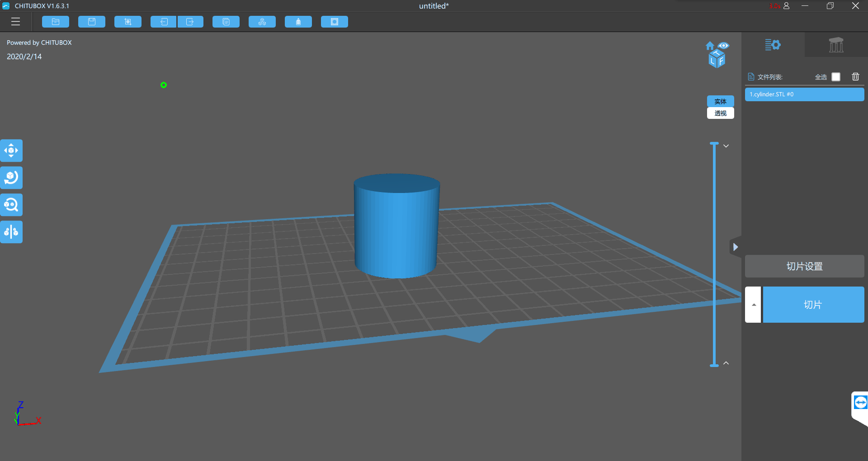Click the screenshot capture toolbar icon

pos(128,22)
